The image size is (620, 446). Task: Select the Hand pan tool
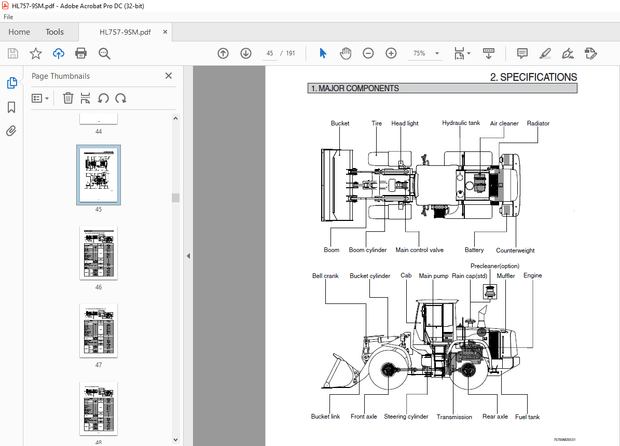pos(345,53)
